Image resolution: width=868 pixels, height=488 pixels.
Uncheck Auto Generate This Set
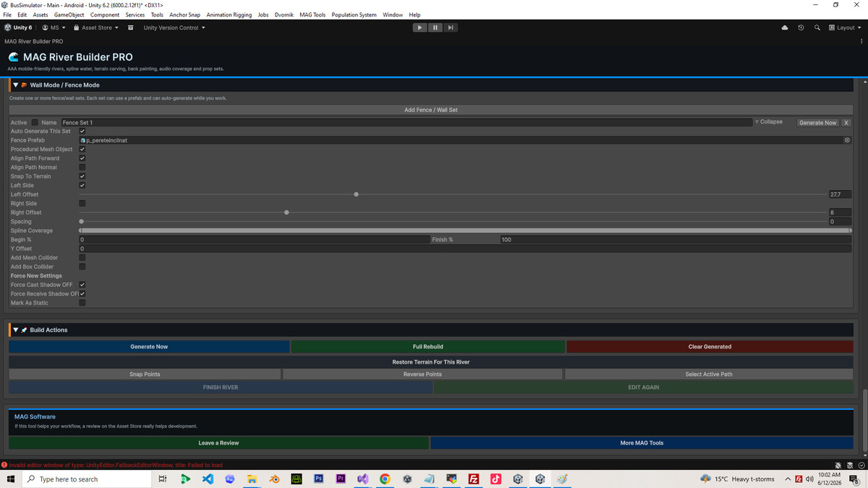82,132
